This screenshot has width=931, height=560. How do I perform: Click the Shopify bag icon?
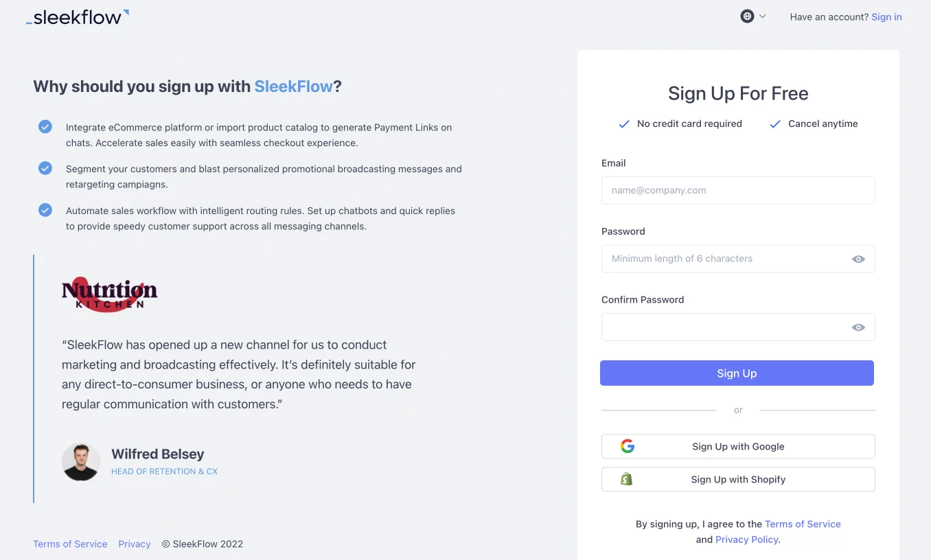pos(625,478)
